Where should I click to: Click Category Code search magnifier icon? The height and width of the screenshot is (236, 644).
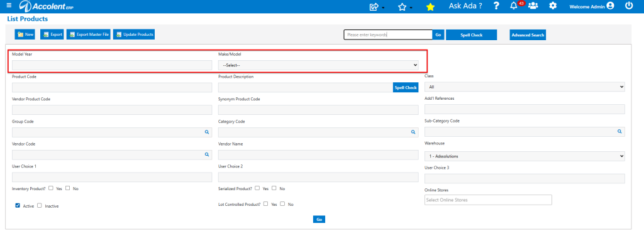pos(413,132)
